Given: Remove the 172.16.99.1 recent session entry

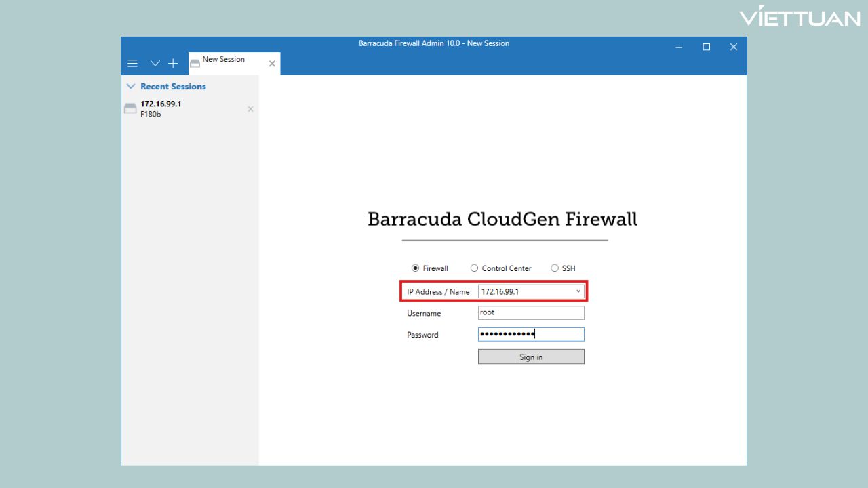Looking at the screenshot, I should tap(250, 109).
